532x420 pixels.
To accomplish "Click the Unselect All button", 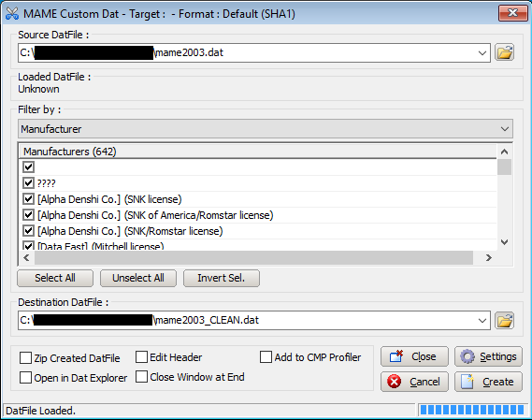I will click(138, 278).
